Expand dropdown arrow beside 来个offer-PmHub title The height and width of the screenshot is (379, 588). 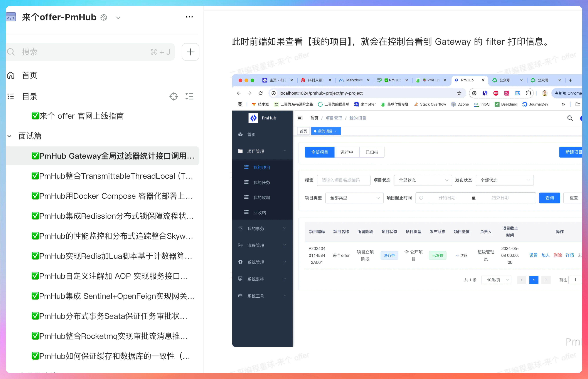tap(118, 18)
